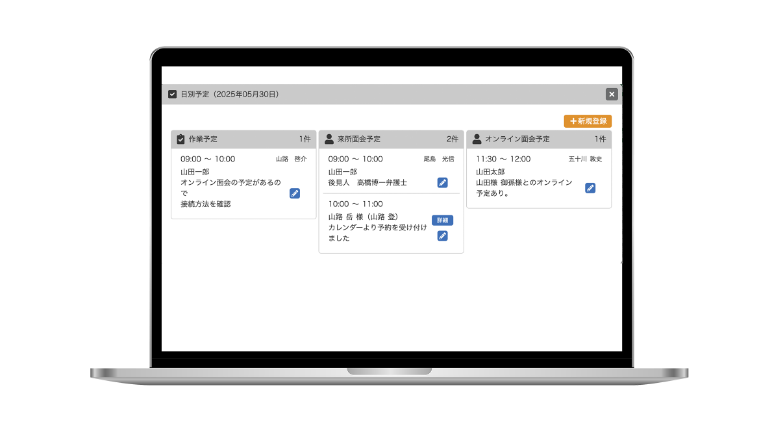Click the pencil edit icon in 作業予定 card
The height and width of the screenshot is (438, 780).
[x=295, y=193]
